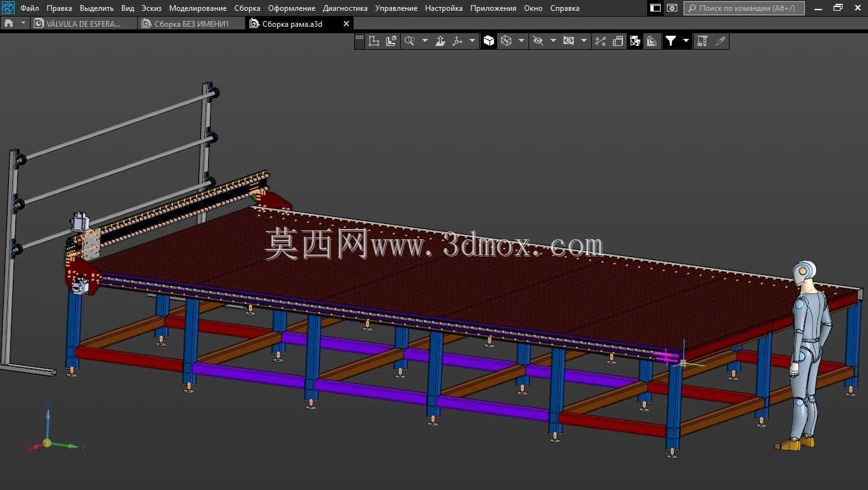Open the Диагностика menu
Viewport: 868px width, 490px height.
point(345,8)
